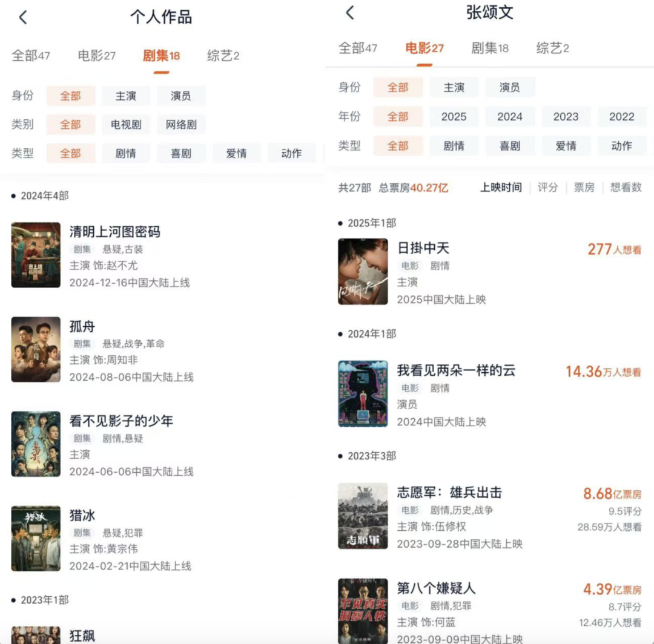Screen dimensions: 654x644
Task: Filter identity by 主演 in 个人作品
Action: click(125, 96)
